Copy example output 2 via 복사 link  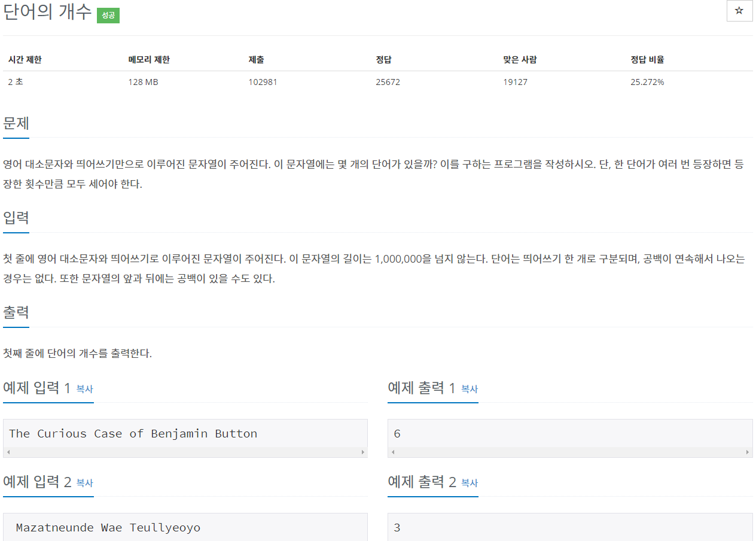click(470, 483)
